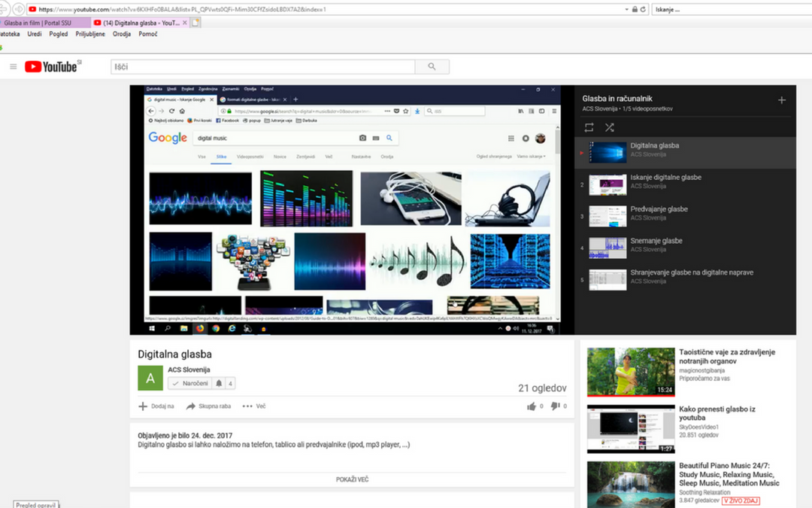Open playlist item Snemanje glasbe
The width and height of the screenshot is (812, 508).
click(656, 241)
